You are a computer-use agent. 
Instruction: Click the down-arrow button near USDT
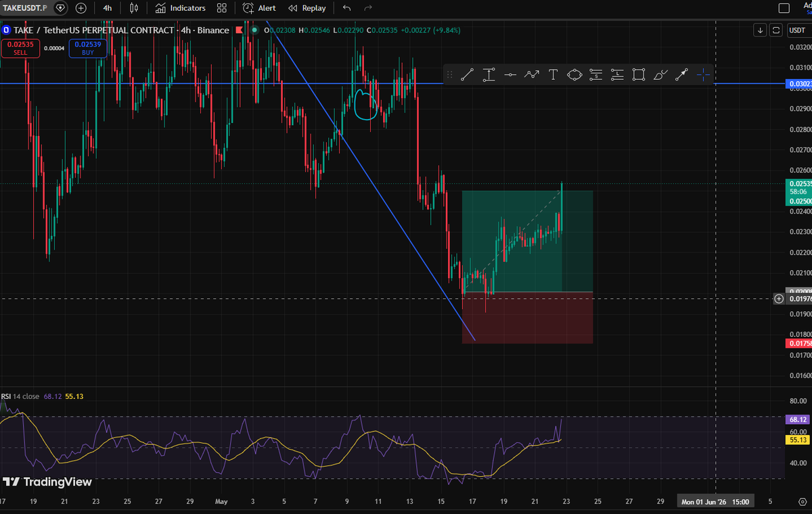(761, 30)
